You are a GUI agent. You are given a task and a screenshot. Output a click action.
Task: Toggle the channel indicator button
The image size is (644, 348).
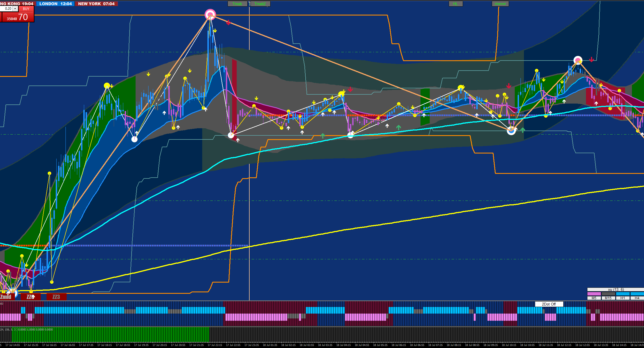tap(500, 4)
